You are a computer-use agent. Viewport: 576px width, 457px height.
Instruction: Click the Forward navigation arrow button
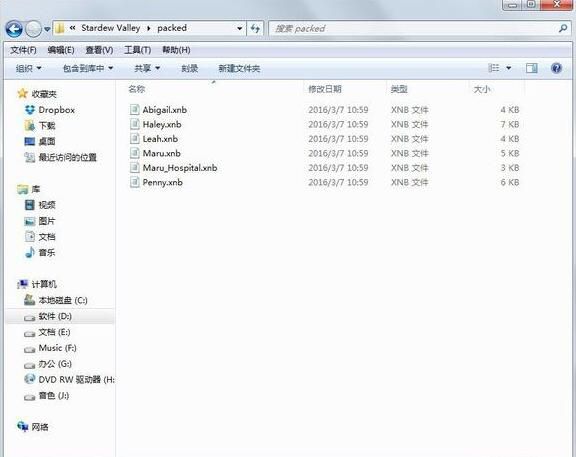point(33,29)
